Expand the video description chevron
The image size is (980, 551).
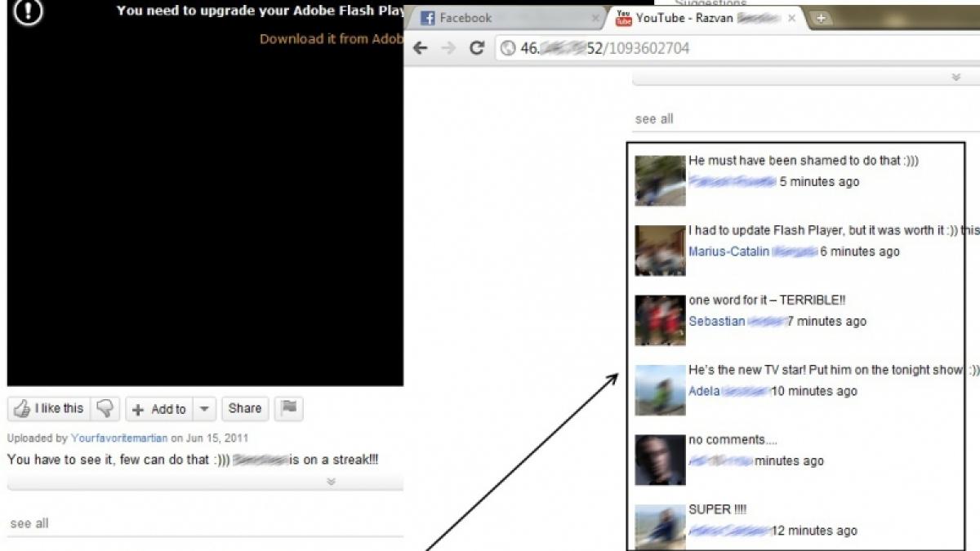pyautogui.click(x=331, y=482)
